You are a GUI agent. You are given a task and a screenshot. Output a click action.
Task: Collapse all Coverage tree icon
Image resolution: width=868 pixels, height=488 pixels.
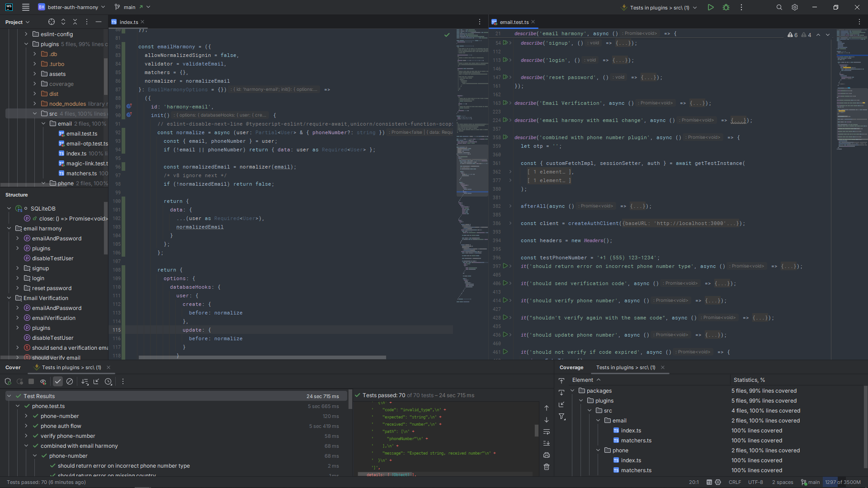[561, 393]
